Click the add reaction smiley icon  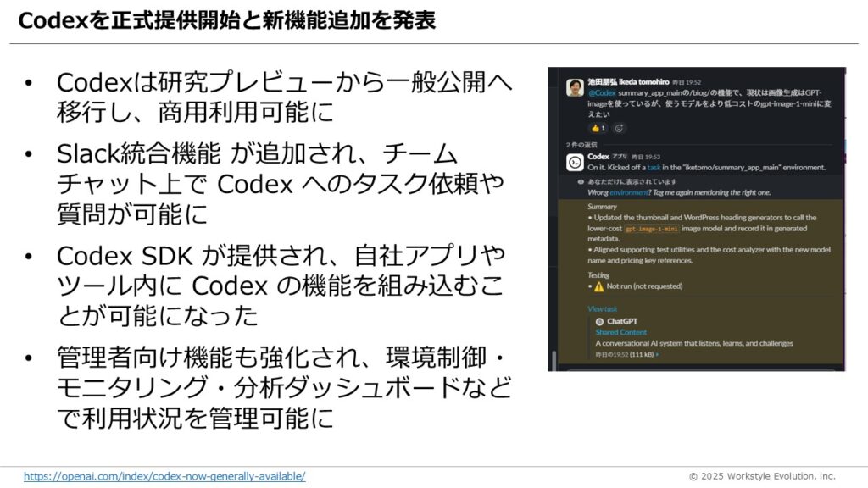coord(619,129)
